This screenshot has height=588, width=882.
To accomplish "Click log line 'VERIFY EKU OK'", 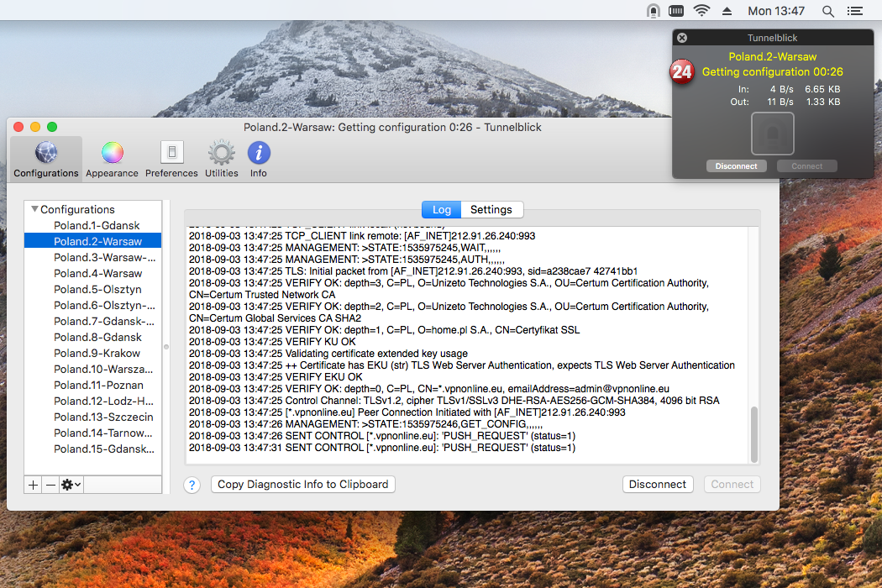I will pyautogui.click(x=276, y=377).
